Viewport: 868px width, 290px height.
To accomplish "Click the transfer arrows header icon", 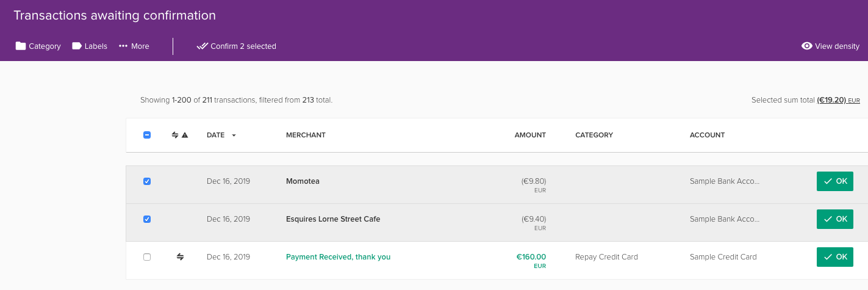I will coord(175,135).
